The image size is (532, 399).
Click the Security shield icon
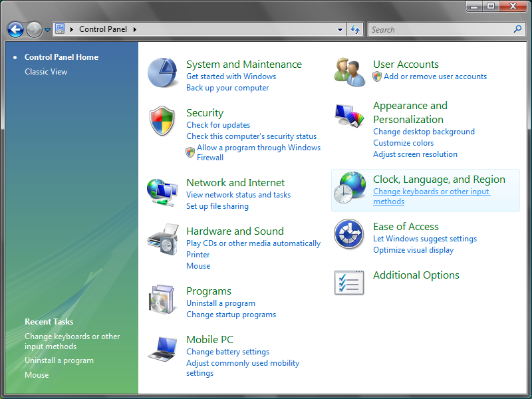click(162, 121)
